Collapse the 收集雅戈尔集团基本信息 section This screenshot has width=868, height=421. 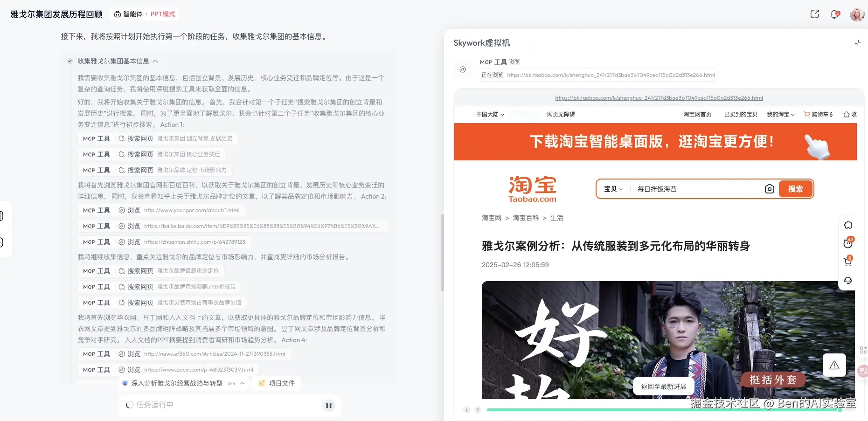click(155, 61)
